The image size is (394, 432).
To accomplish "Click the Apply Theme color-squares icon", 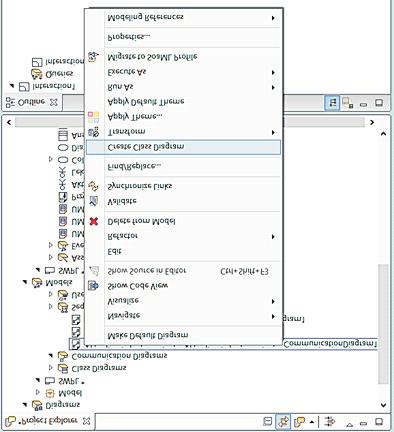I will pos(94,117).
